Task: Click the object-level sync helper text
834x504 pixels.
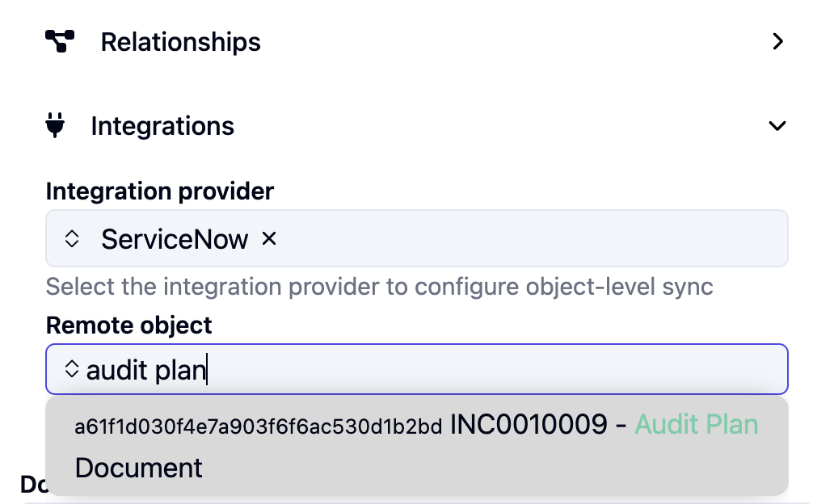Action: coord(379,287)
